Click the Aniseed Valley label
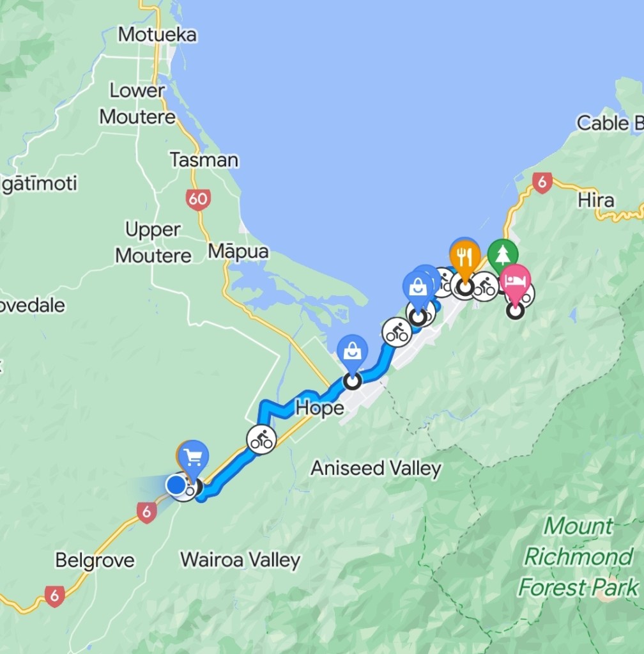Viewport: 644px width, 654px height. 376,469
